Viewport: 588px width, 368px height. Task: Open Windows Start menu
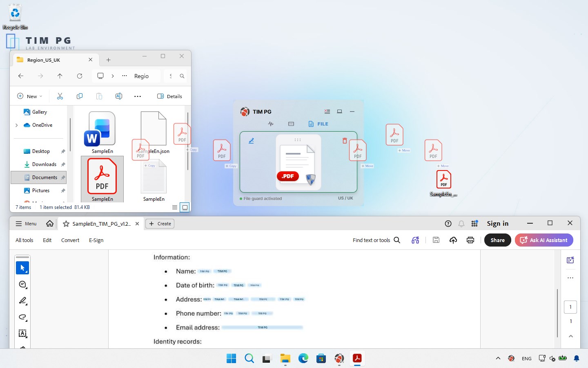click(x=231, y=358)
